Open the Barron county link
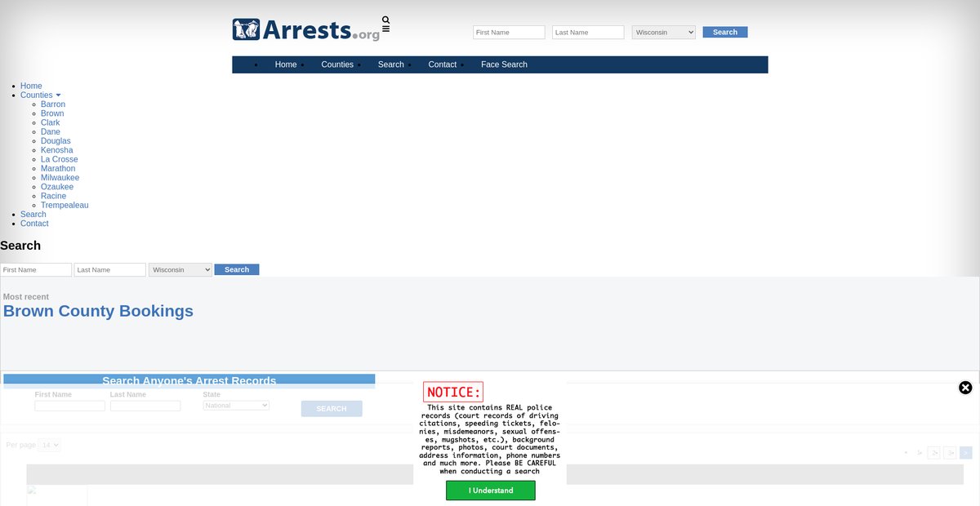The image size is (980, 506). coord(53,104)
